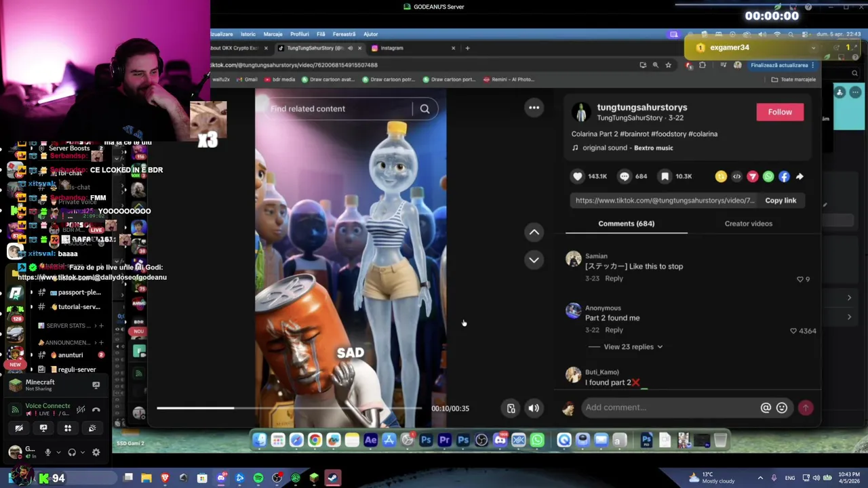
Task: Open File Explorer on the Windows taskbar
Action: pyautogui.click(x=146, y=479)
